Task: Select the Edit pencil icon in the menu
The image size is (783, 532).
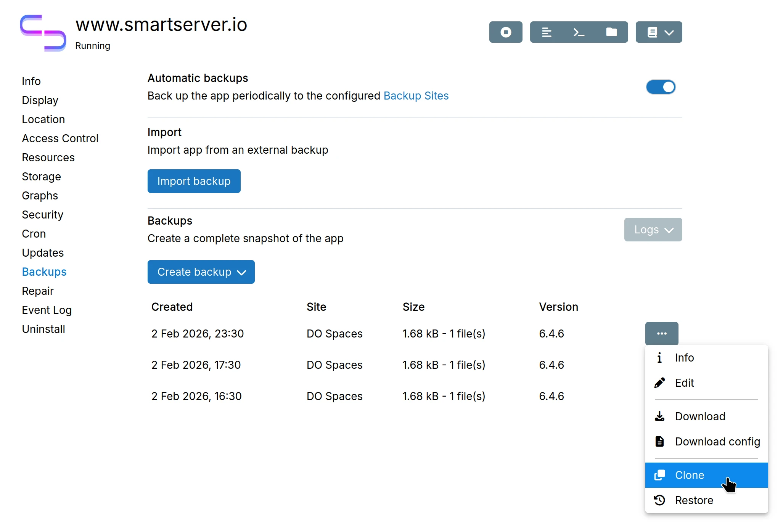Action: (x=659, y=383)
